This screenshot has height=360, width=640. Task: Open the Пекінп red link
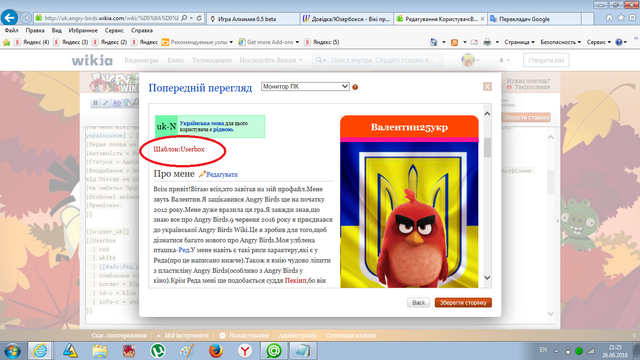295,281
